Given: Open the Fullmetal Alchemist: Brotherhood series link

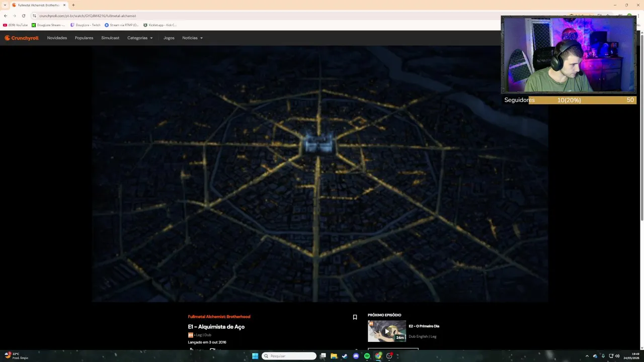Looking at the screenshot, I should tap(219, 317).
